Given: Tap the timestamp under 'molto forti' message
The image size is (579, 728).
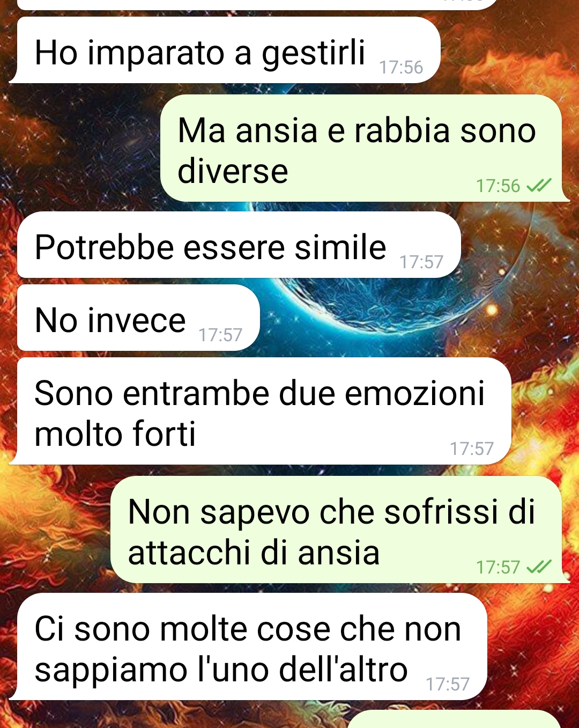Looking at the screenshot, I should [472, 448].
